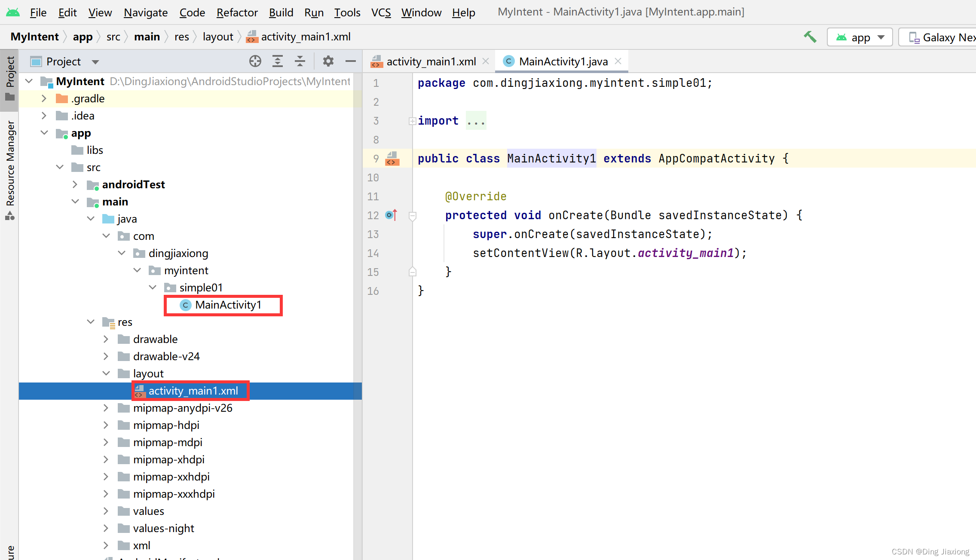
Task: Expand the .idea folder
Action: [x=44, y=116]
